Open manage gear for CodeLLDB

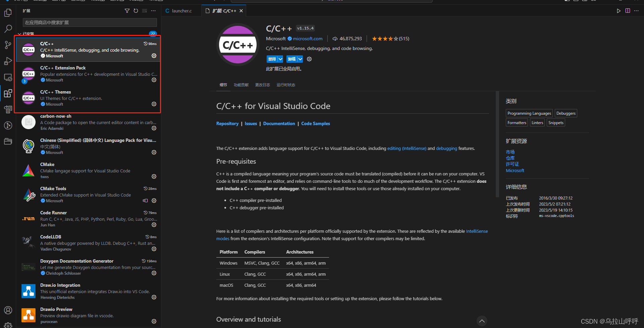pos(154,249)
